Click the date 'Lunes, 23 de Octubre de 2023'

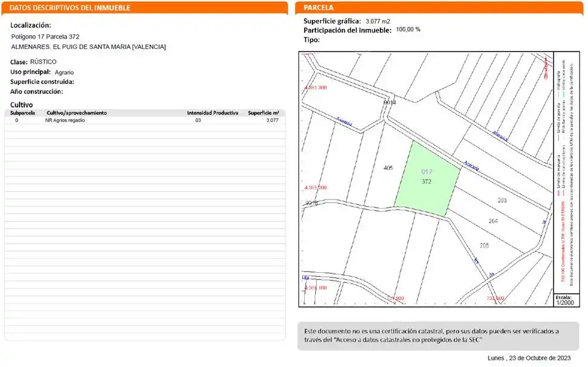pos(529,358)
